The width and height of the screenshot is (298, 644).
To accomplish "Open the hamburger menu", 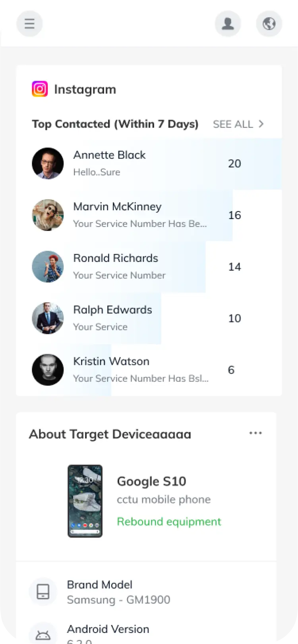I will pos(29,24).
